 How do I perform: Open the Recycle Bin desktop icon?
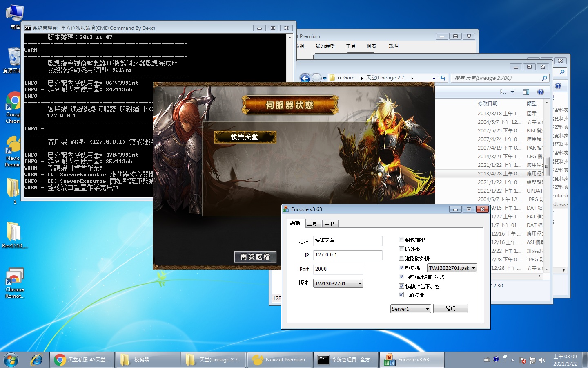tap(13, 60)
